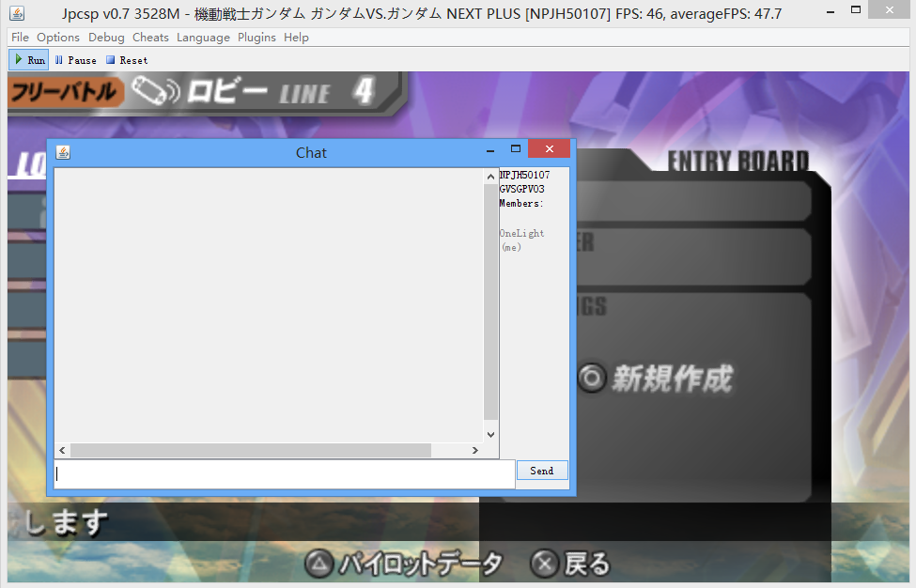Click the 新規作成 circle option

[x=656, y=379]
